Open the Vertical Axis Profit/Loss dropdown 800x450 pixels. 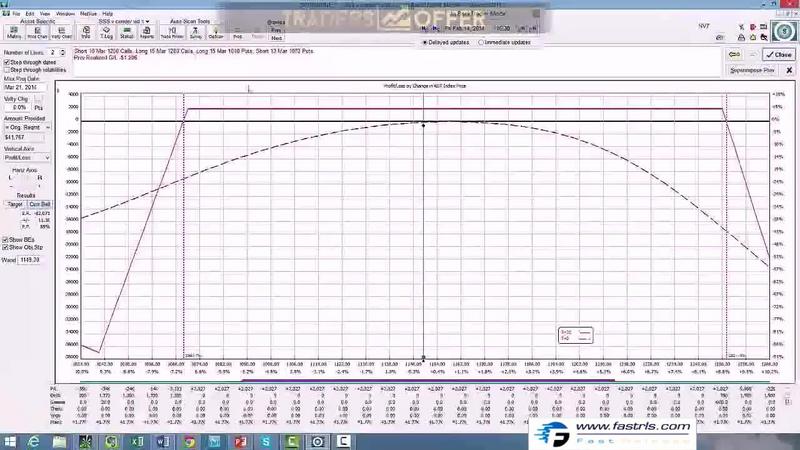(x=27, y=158)
